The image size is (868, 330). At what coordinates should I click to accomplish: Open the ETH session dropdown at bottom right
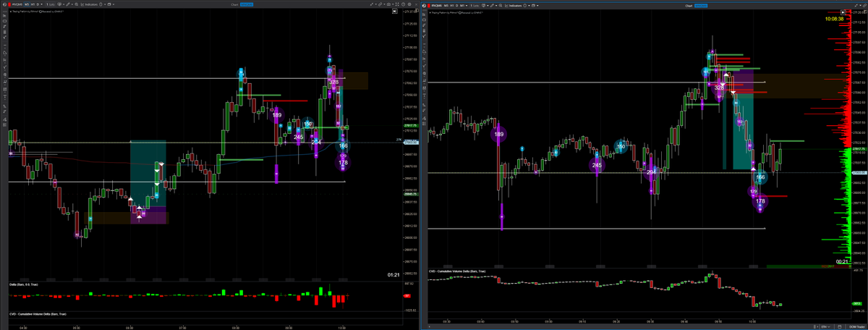click(825, 326)
